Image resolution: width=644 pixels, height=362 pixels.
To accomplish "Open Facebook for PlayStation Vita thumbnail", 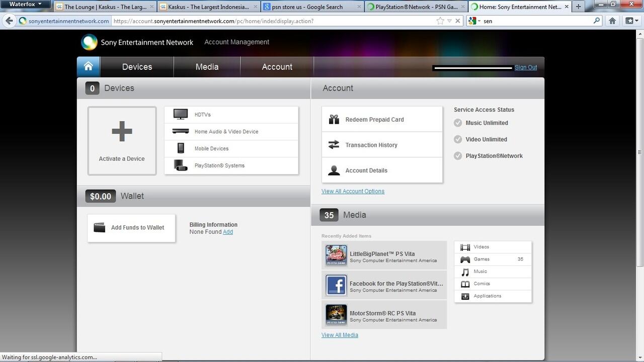I will [x=336, y=285].
